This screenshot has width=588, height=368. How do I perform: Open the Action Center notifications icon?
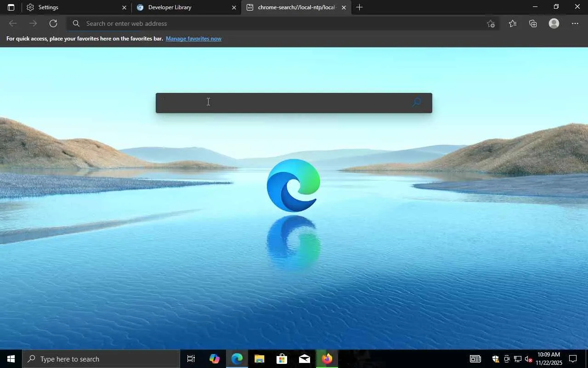click(x=573, y=359)
